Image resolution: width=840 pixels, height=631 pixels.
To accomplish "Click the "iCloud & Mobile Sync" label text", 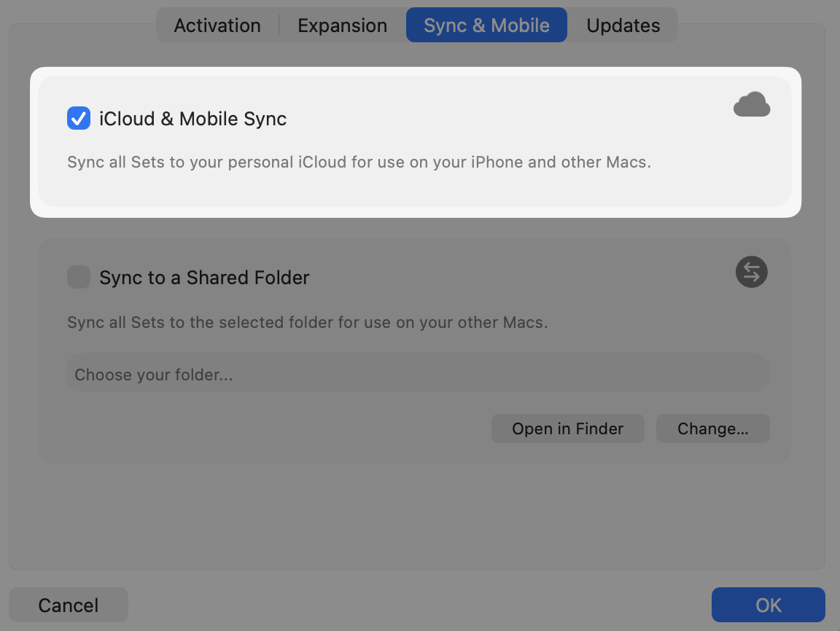I will [193, 119].
